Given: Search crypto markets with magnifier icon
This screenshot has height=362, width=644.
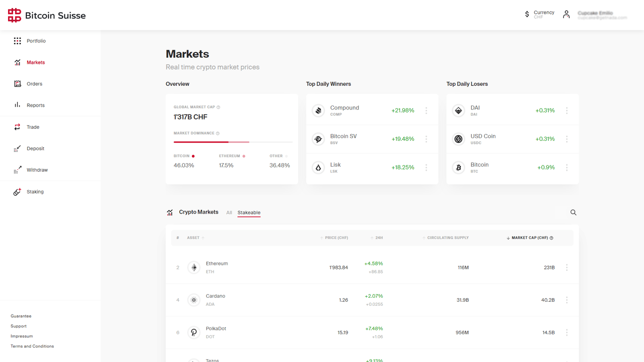Looking at the screenshot, I should click(573, 213).
